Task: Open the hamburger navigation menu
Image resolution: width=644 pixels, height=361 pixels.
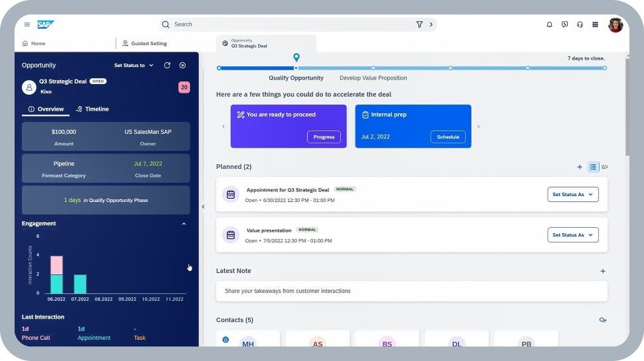Action: [x=27, y=25]
